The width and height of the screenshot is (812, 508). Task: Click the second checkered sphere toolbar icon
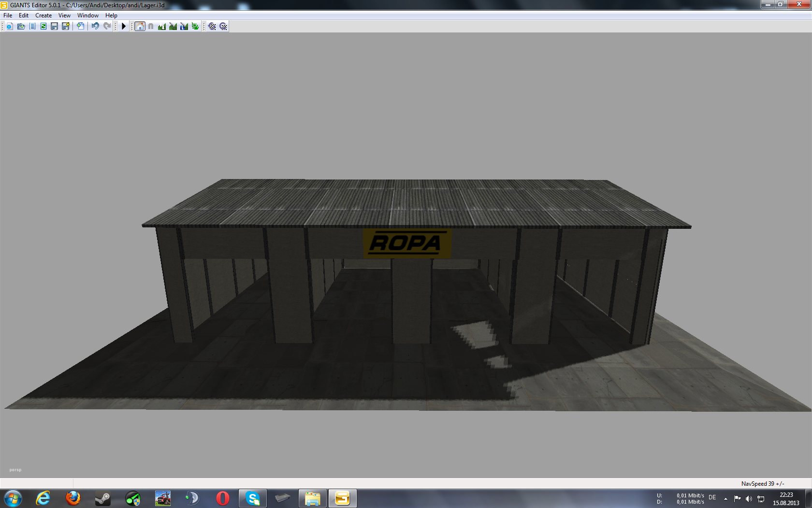[223, 26]
